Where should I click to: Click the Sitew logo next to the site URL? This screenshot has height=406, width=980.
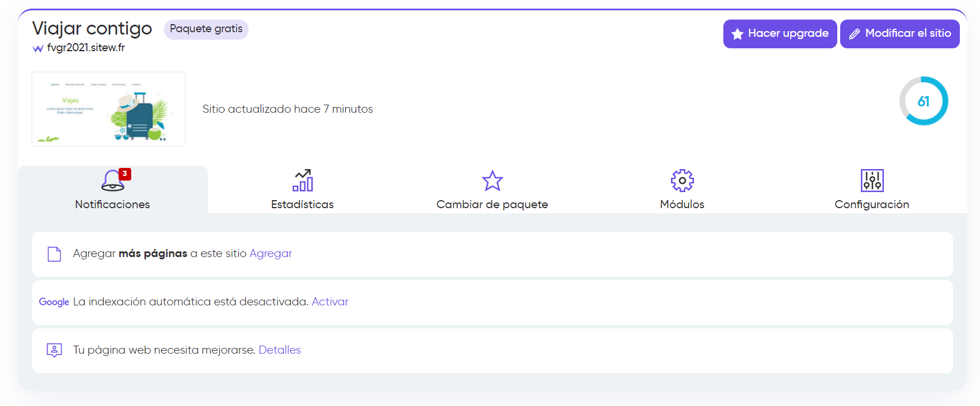[38, 48]
